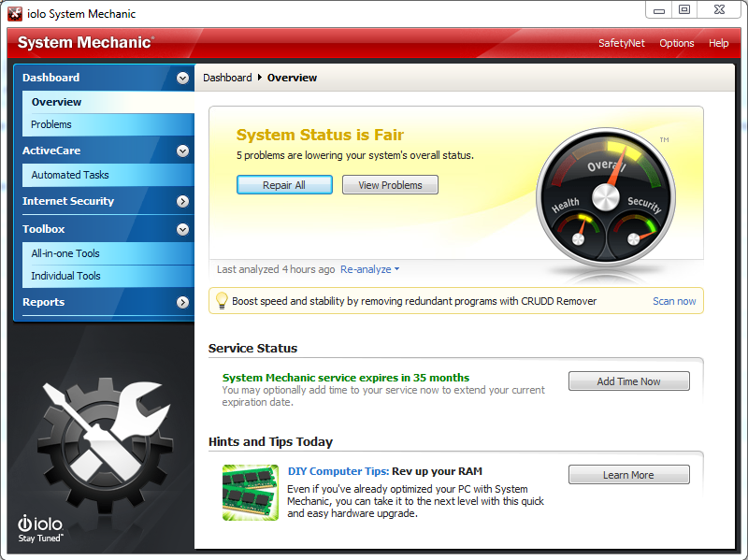748x560 pixels.
Task: Click the lightbulb tip icon
Action: click(222, 300)
